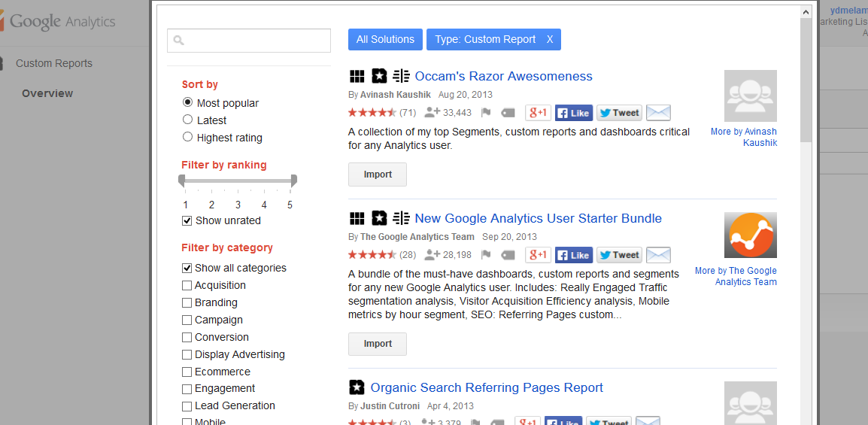Enable the Acquisition category filter
The image size is (868, 425).
187,285
